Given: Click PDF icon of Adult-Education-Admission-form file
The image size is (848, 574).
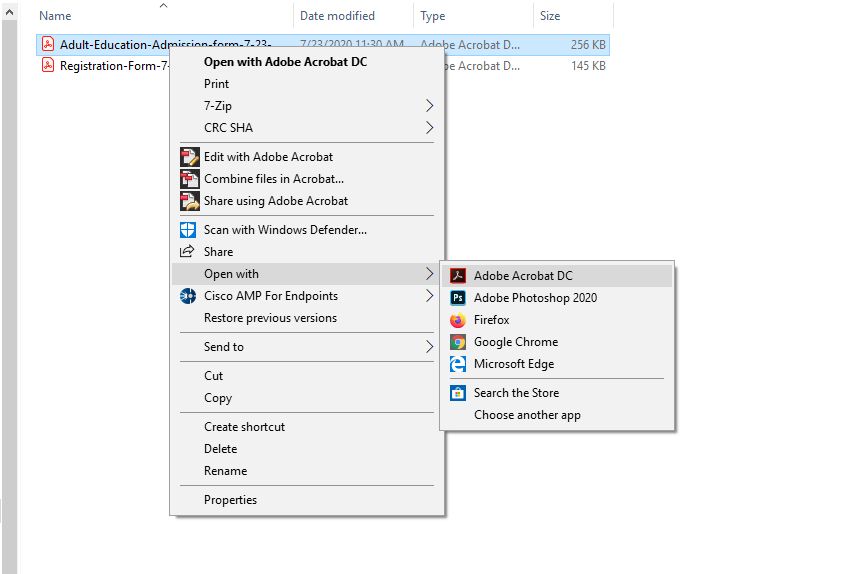Looking at the screenshot, I should [48, 44].
